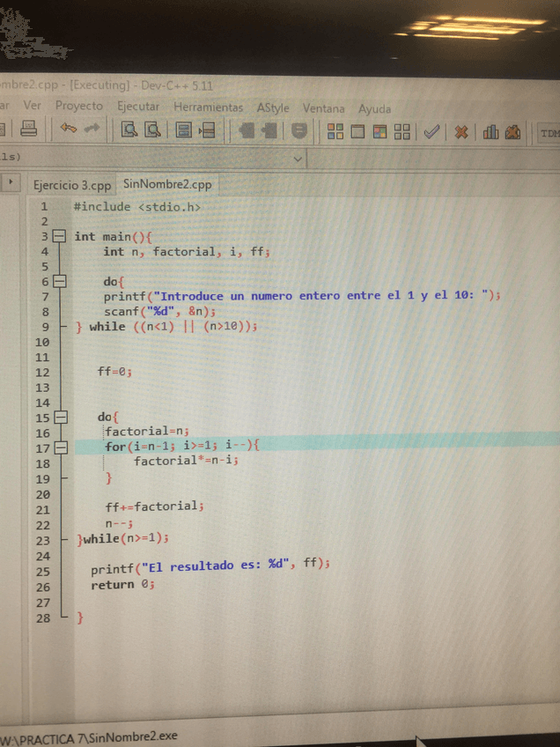Click the Compile icon with four colored squares
Screen dimensions: 560x747
pos(335,132)
